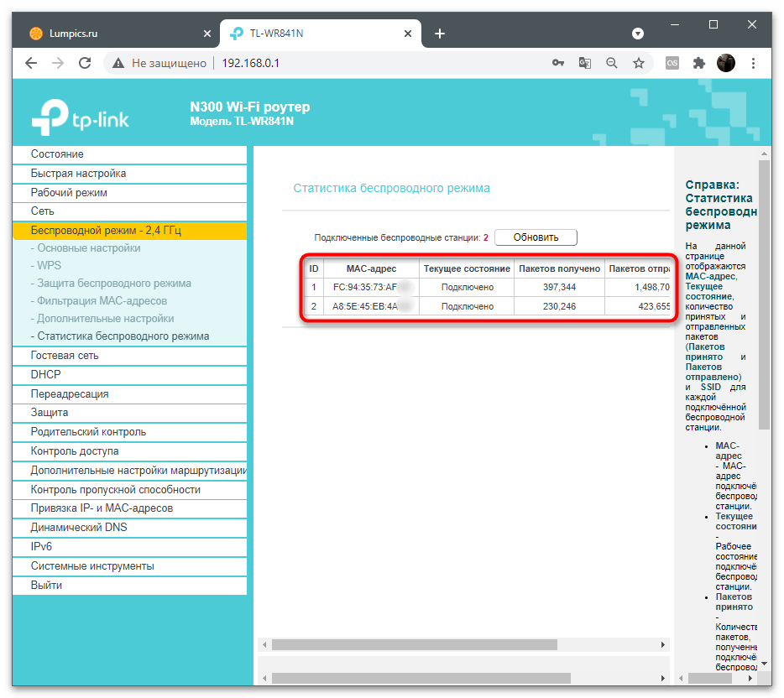Click the help panel scroll down arrow
784x698 pixels.
[x=764, y=664]
